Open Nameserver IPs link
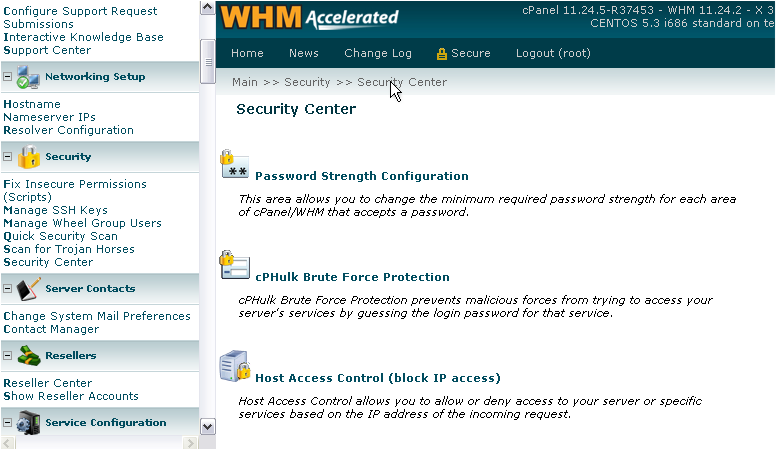The height and width of the screenshot is (450, 776). tap(49, 117)
